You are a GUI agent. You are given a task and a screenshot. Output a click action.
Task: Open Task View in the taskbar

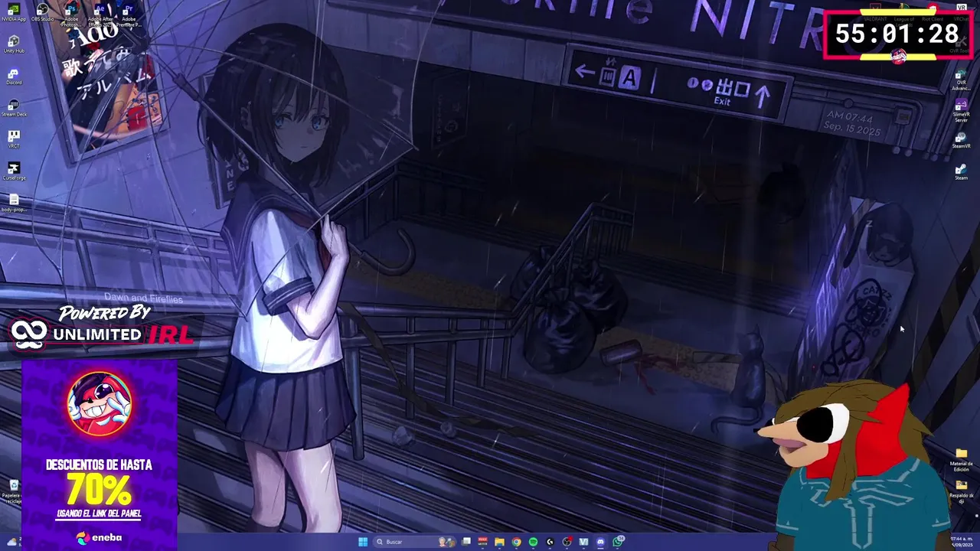pos(465,542)
